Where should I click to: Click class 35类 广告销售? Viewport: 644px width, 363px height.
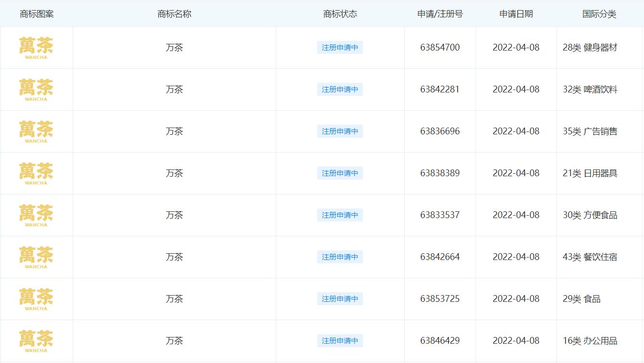pos(590,131)
